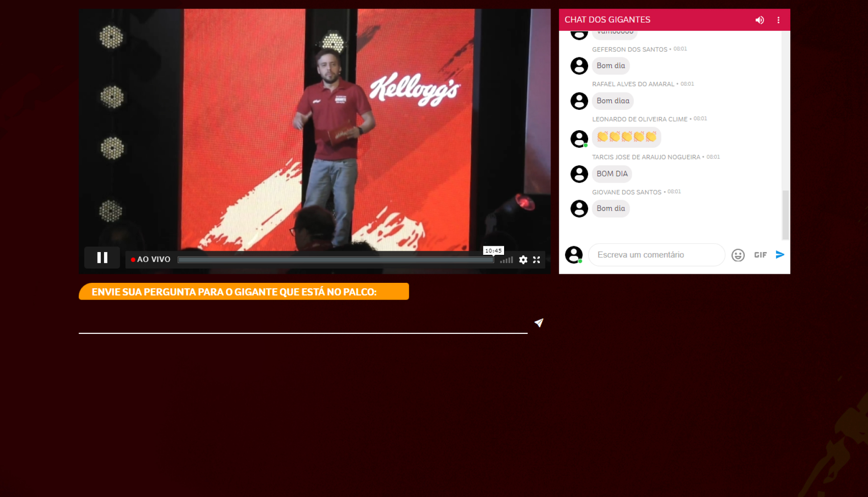Viewport: 868px width, 497px height.
Task: Send the chat comment
Action: (x=780, y=255)
